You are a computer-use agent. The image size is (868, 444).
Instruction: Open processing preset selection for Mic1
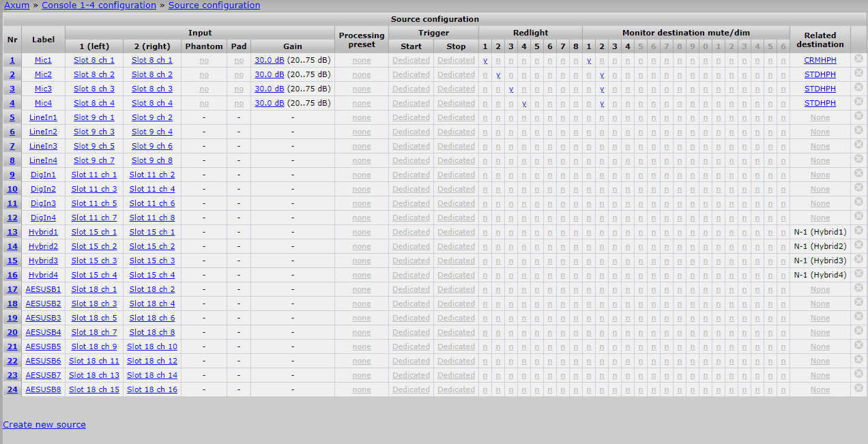pos(362,61)
